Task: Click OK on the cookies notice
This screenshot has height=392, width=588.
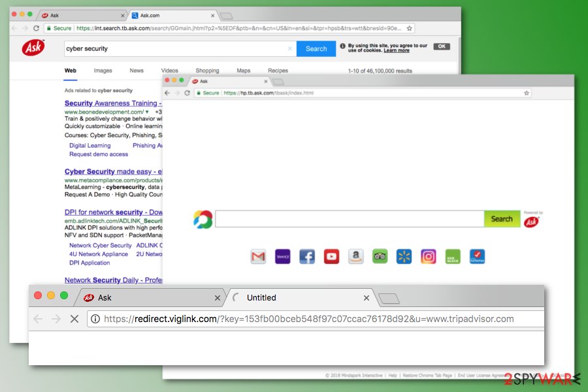Action: click(442, 47)
